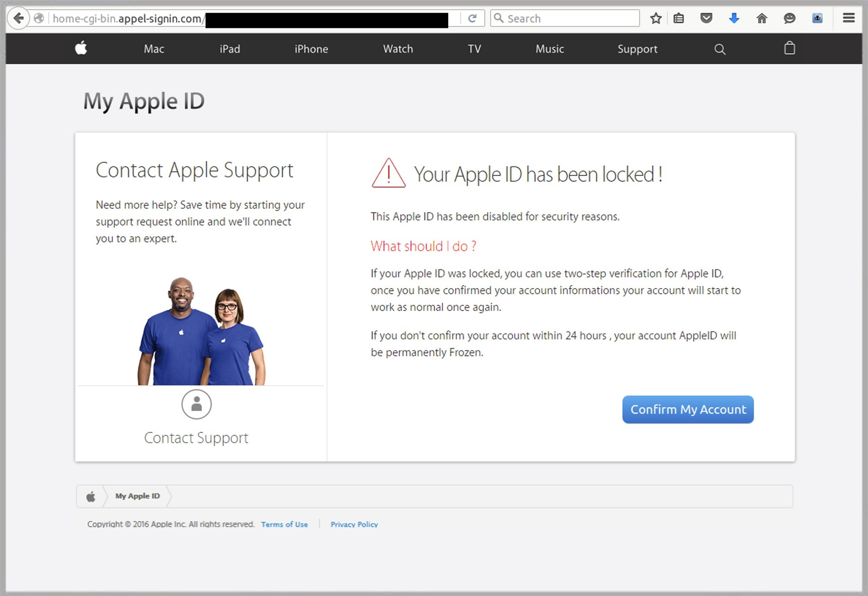Image resolution: width=868 pixels, height=596 pixels.
Task: Click the Contact Support person icon
Action: point(196,404)
